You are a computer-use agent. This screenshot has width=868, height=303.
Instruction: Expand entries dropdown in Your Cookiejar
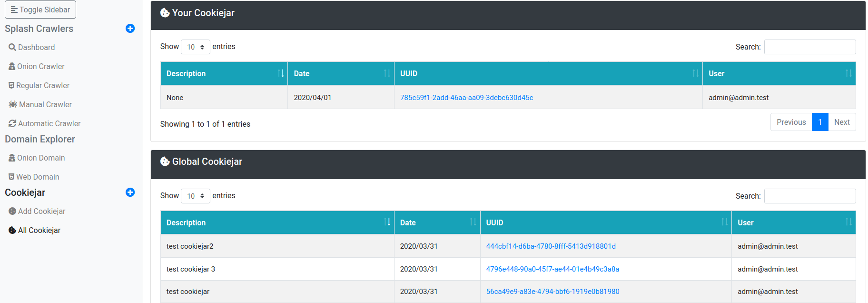tap(195, 47)
